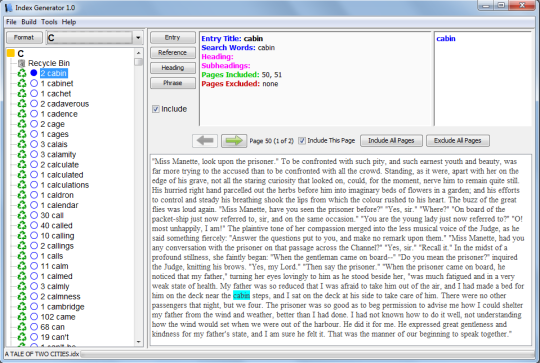The height and width of the screenshot is (363, 540).
Task: Click the A TALE OF TWO CITIES.idx status label
Action: coord(42,354)
